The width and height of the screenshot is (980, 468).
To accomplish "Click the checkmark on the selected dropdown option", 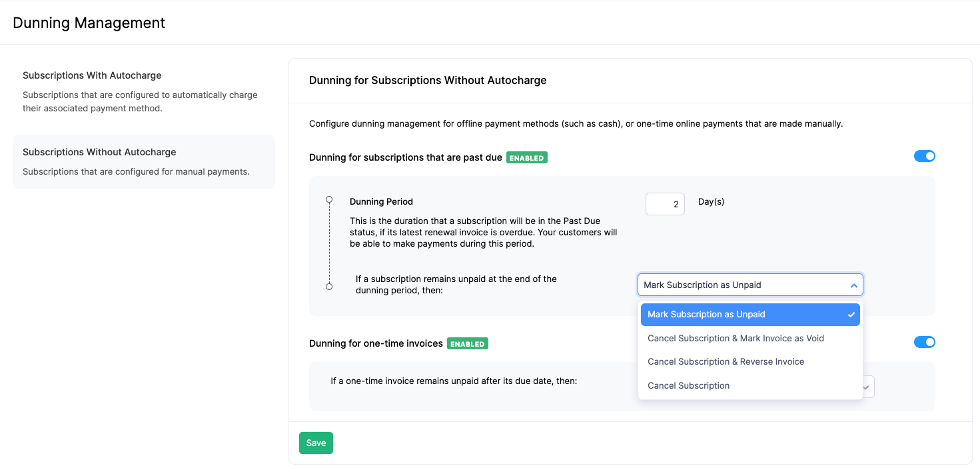I will [x=850, y=314].
